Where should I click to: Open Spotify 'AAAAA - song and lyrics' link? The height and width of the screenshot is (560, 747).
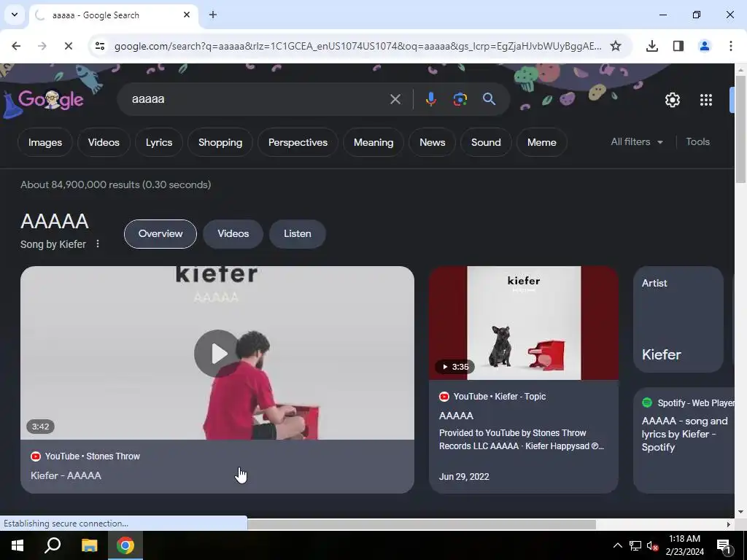(x=685, y=434)
